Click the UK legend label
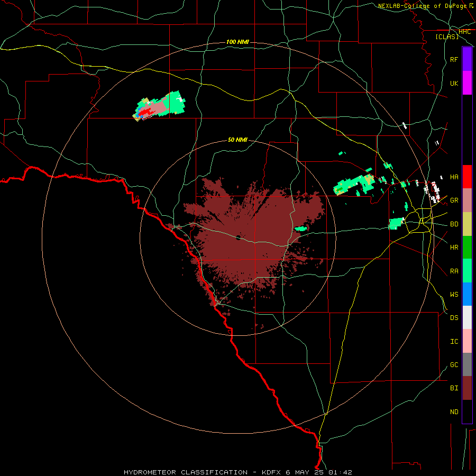Viewport: 476px width, 476px height. tap(454, 83)
